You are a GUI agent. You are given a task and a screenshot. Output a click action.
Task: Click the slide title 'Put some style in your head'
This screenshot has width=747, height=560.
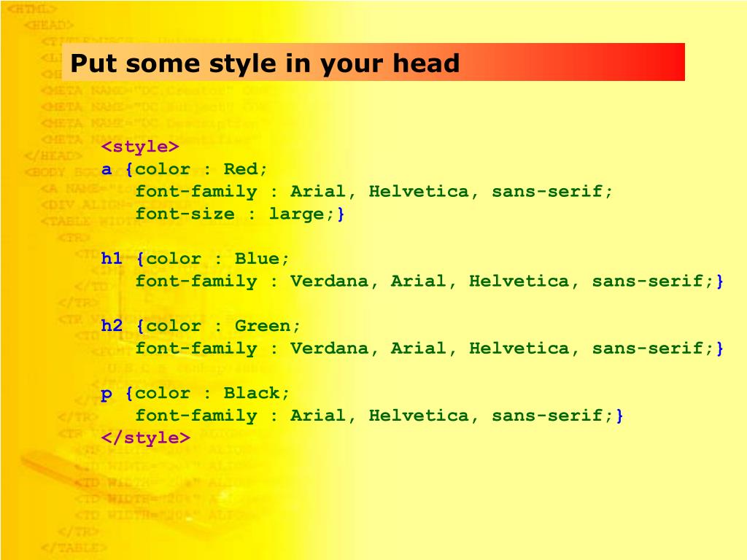265,64
